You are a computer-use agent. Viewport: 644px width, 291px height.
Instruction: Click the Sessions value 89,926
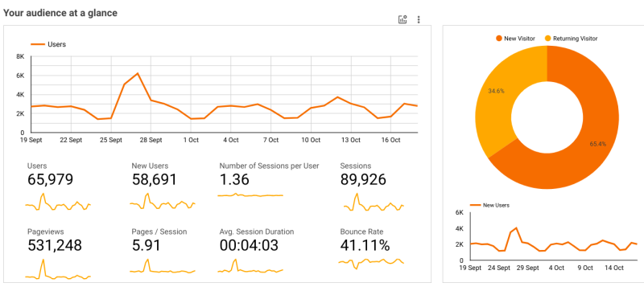(x=363, y=179)
